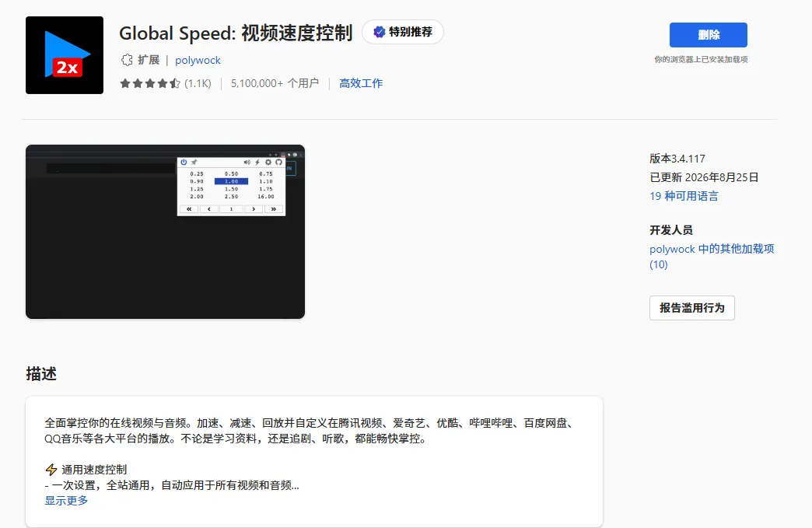Click the lightning icon in preview popup header

click(257, 162)
